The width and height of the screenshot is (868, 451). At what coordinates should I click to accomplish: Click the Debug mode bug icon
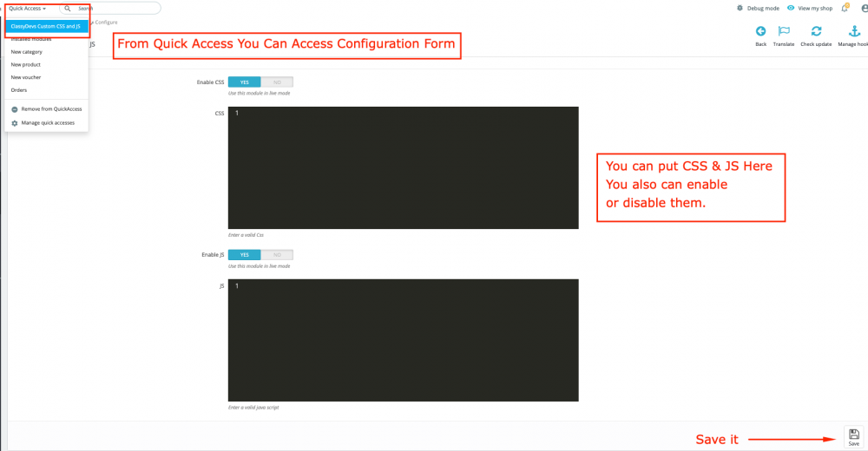tap(740, 8)
